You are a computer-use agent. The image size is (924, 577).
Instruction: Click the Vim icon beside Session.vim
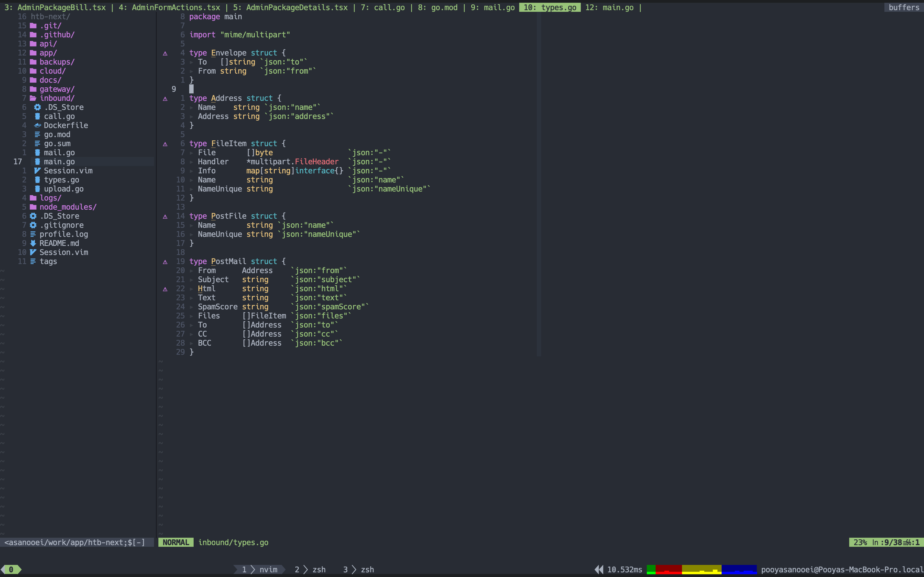coord(37,171)
